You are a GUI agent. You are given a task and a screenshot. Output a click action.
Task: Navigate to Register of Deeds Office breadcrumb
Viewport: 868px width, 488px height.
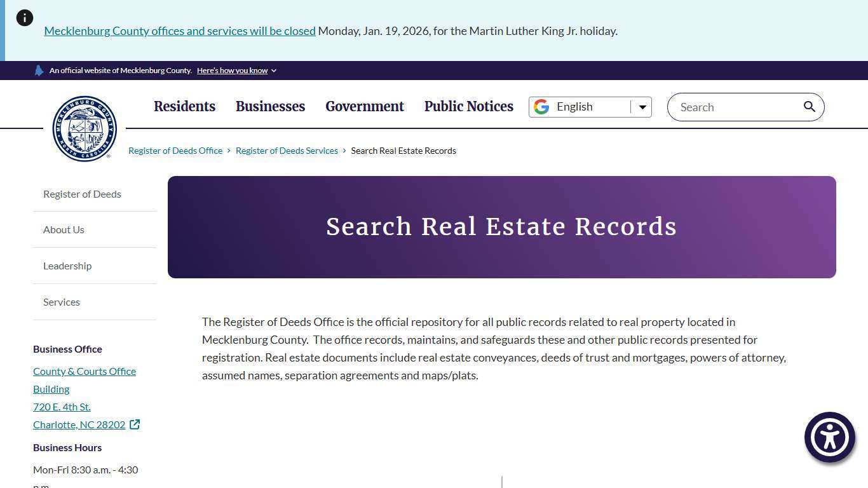(175, 151)
